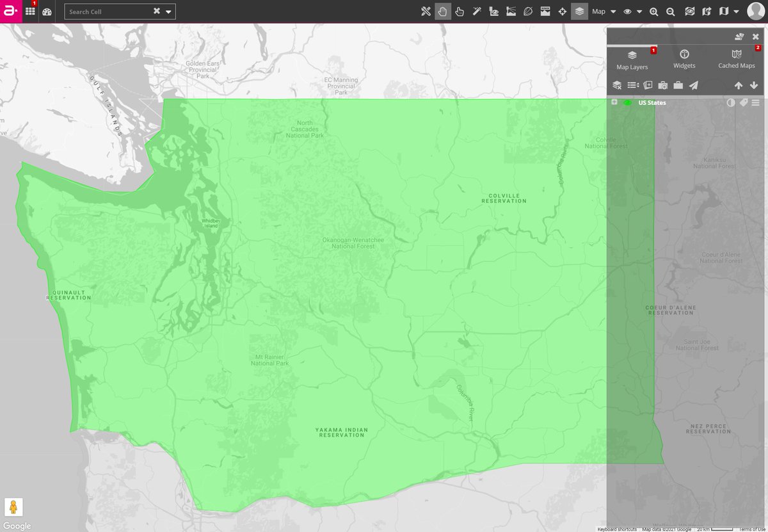Toggle US States layer visibility eye
Screen dimensions: 768x532
pyautogui.click(x=627, y=102)
